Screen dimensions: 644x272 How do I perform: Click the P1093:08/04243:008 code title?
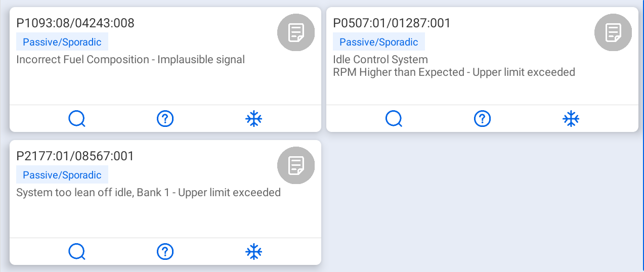click(75, 23)
